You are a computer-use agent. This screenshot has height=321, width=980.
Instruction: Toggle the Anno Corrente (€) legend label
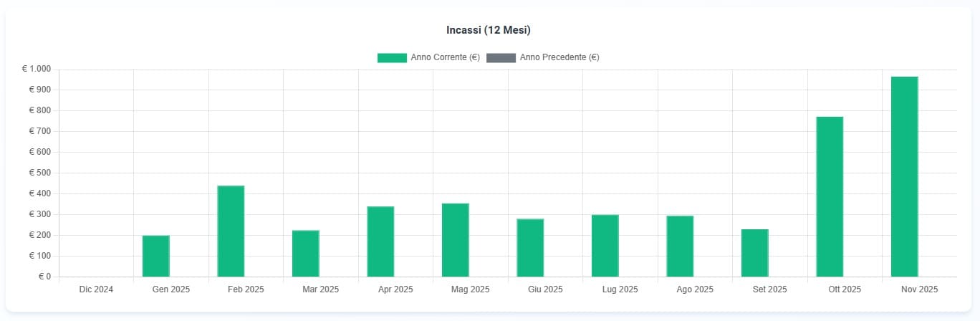point(445,57)
